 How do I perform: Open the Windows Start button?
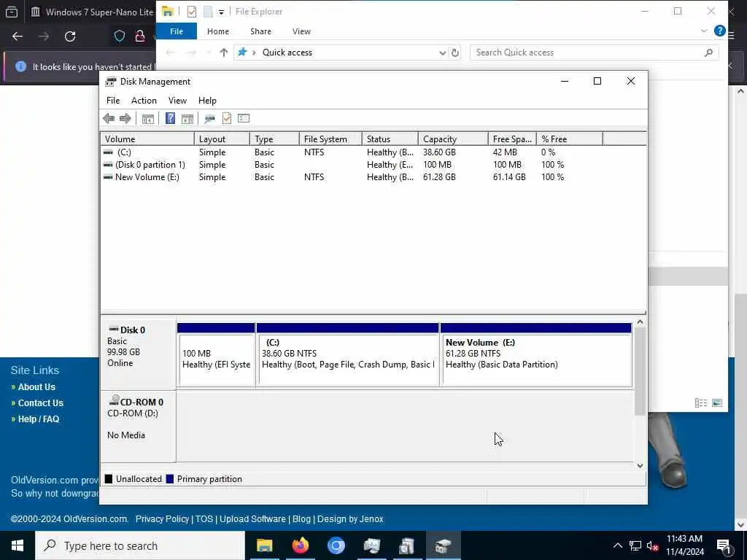pos(18,545)
